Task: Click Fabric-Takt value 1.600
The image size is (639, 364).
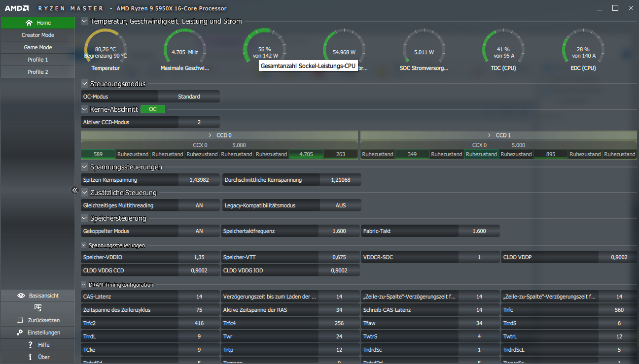Action: [479, 231]
